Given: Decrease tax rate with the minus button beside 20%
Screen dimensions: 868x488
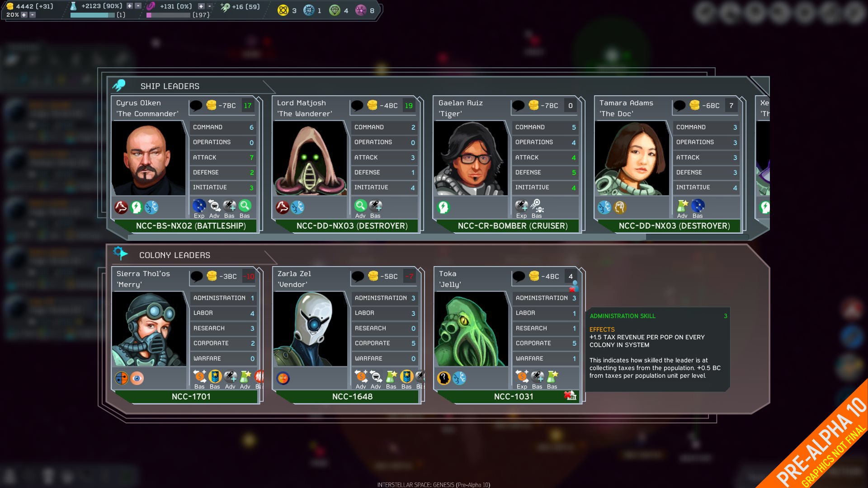Looking at the screenshot, I should pos(32,15).
